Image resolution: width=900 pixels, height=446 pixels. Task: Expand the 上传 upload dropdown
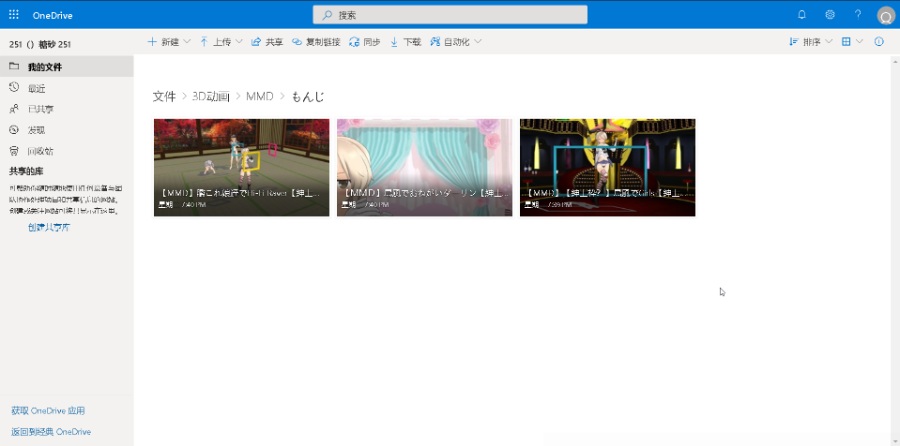point(221,42)
